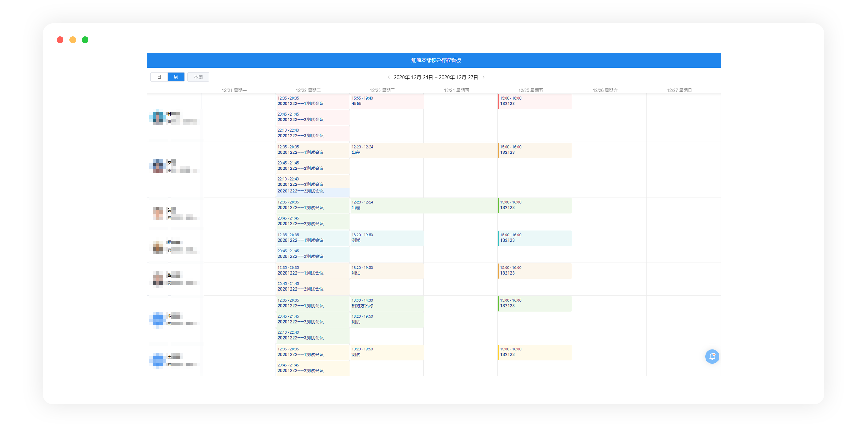Open 韩 row's 22:10-22:40 3测试会议 event
This screenshot has height=428, width=868.
(312, 133)
